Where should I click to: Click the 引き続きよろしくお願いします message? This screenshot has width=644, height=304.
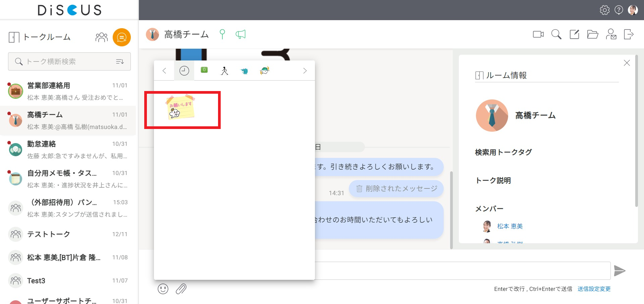(x=379, y=167)
